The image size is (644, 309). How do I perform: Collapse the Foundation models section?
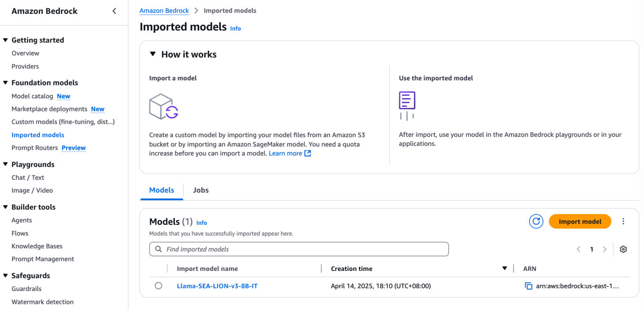(5, 82)
